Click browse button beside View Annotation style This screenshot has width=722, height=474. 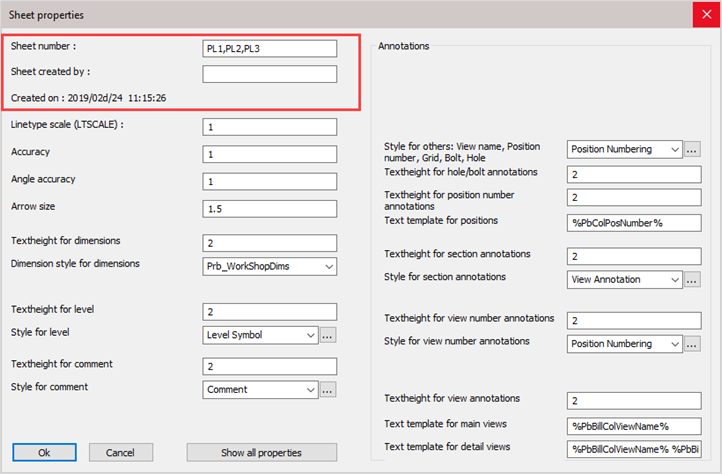[x=693, y=279]
